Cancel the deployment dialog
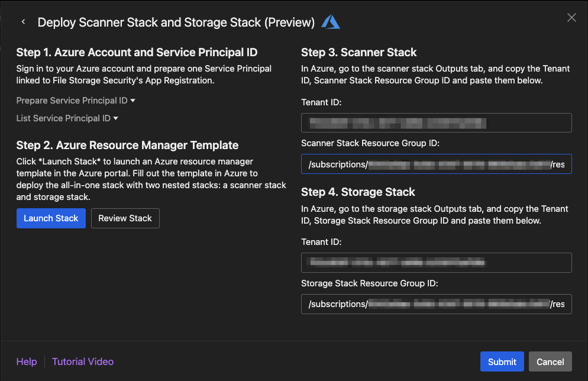The image size is (588, 381). tap(550, 361)
